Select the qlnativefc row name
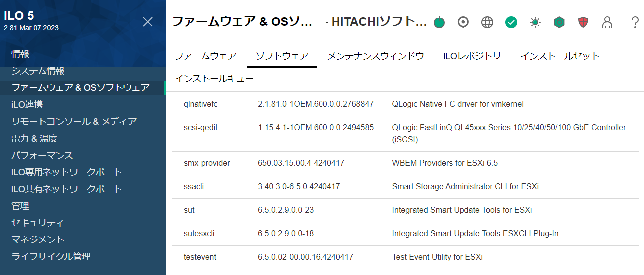644x275 pixels. (x=201, y=104)
